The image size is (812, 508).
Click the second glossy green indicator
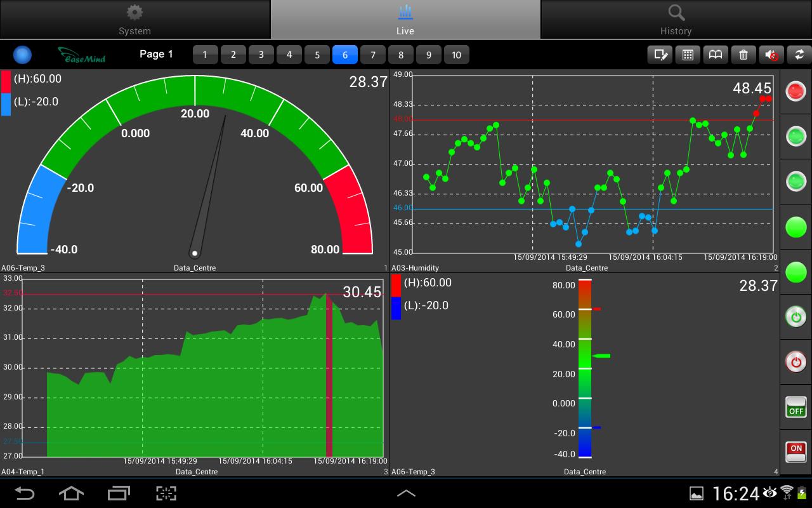click(796, 182)
